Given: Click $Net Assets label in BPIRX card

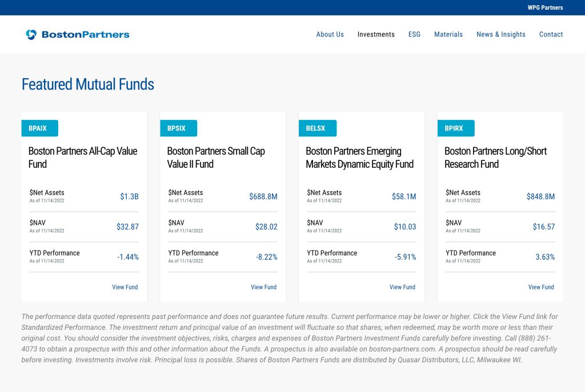Looking at the screenshot, I should (463, 193).
